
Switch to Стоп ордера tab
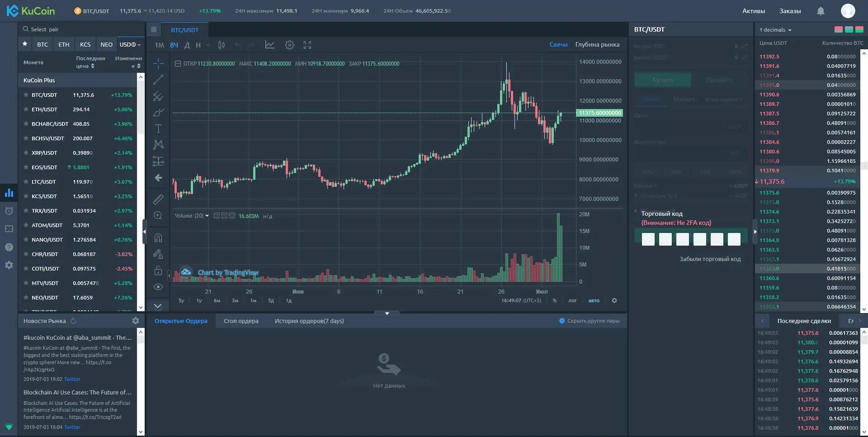pyautogui.click(x=241, y=321)
